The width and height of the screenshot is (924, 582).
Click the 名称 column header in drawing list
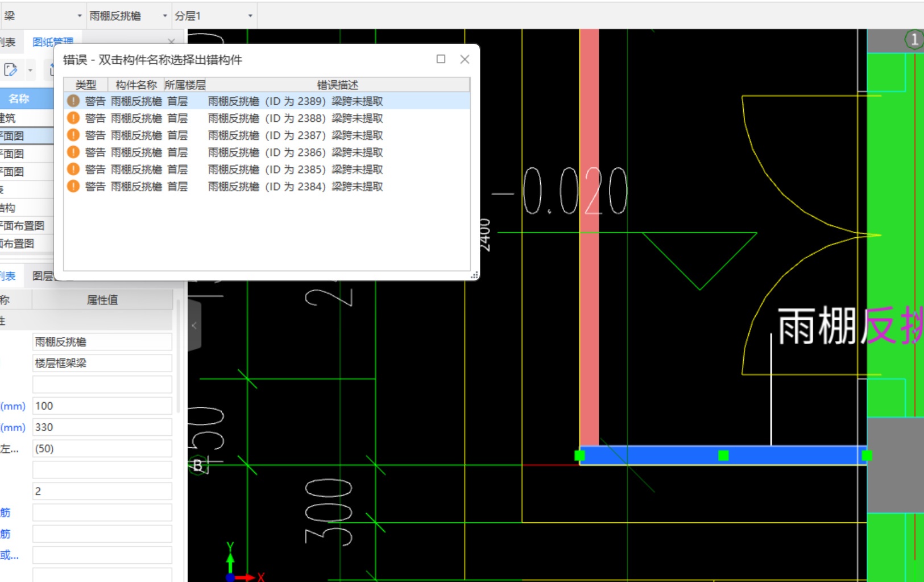(x=19, y=98)
